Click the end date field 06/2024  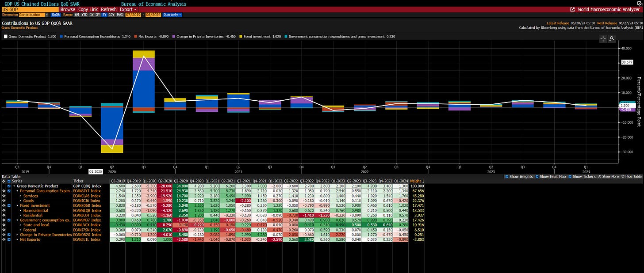point(153,15)
